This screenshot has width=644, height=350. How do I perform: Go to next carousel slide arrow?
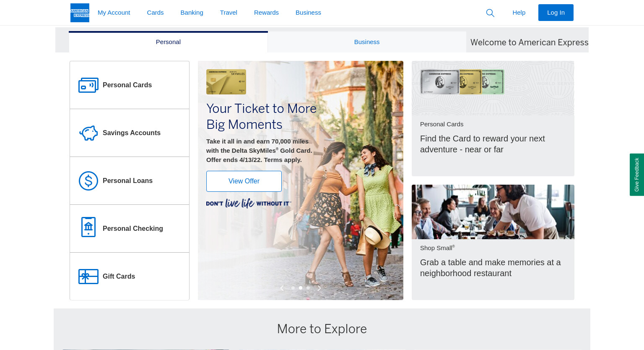coord(319,288)
